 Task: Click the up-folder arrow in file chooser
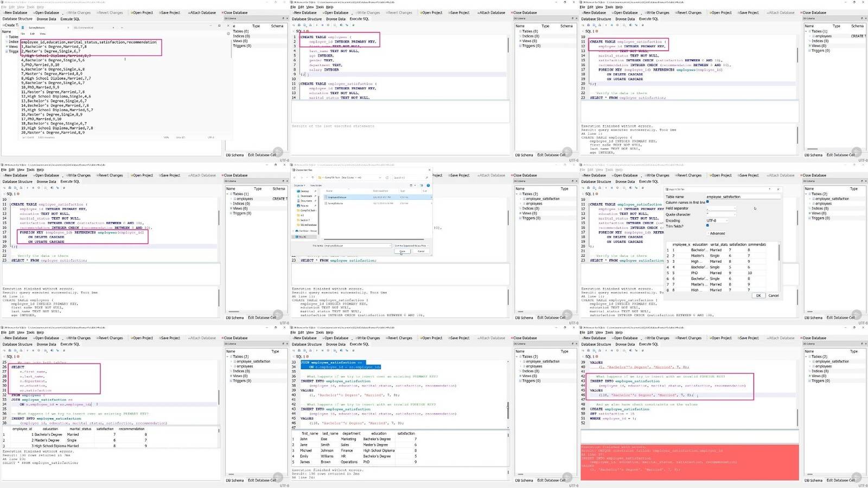[312, 178]
